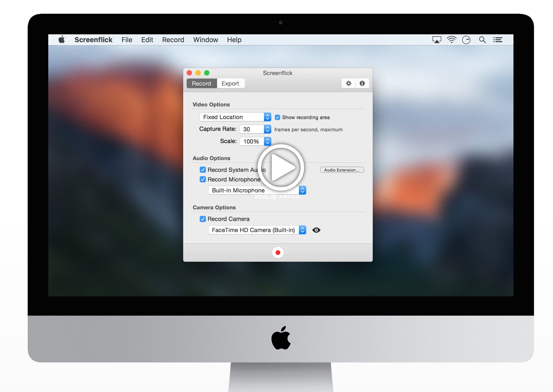The height and width of the screenshot is (392, 553).
Task: Click the large play video overlay button
Action: [281, 168]
